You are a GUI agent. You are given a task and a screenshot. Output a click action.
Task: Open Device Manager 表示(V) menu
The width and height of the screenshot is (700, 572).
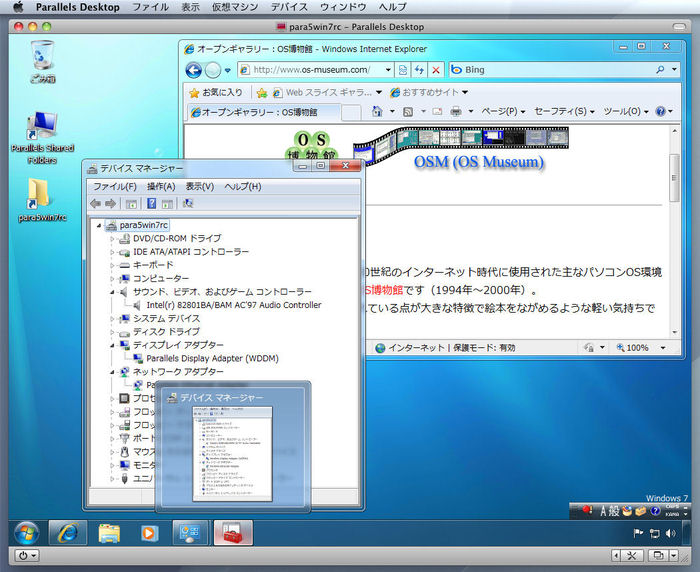(200, 187)
